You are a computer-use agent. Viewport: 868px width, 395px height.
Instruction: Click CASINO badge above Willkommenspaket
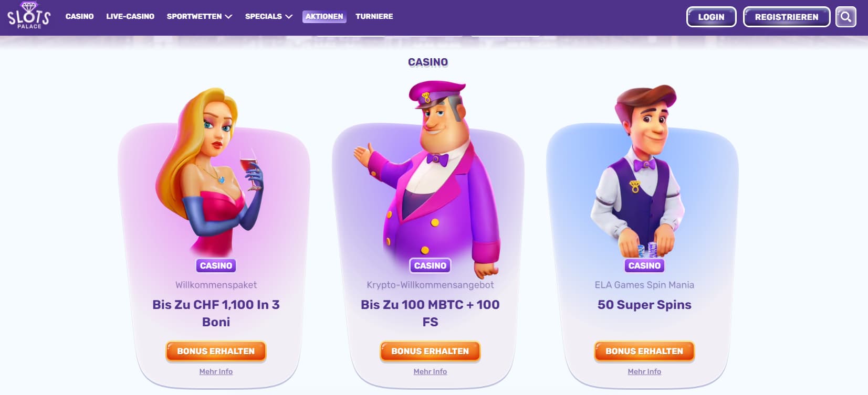tap(216, 265)
